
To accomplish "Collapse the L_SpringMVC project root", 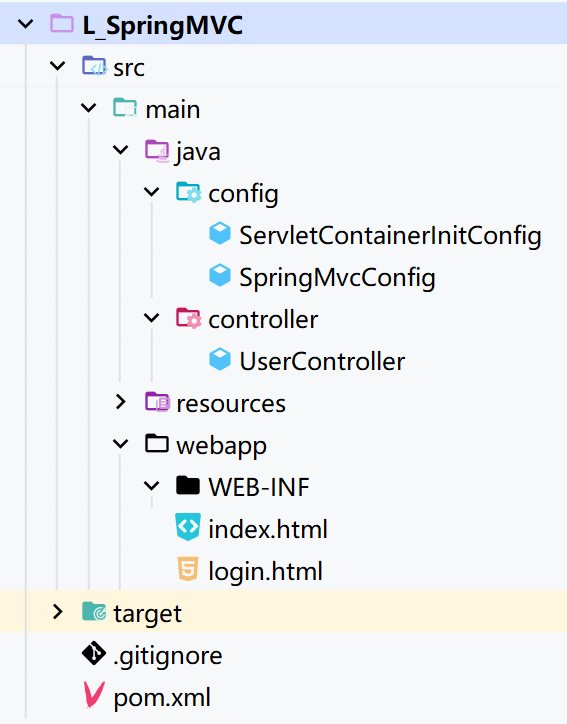I will (25, 24).
